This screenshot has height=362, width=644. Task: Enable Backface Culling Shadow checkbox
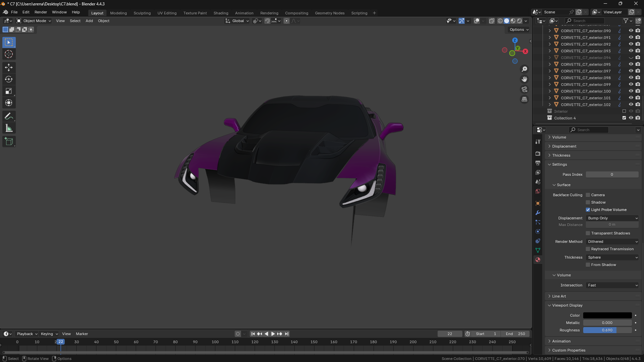(x=588, y=202)
